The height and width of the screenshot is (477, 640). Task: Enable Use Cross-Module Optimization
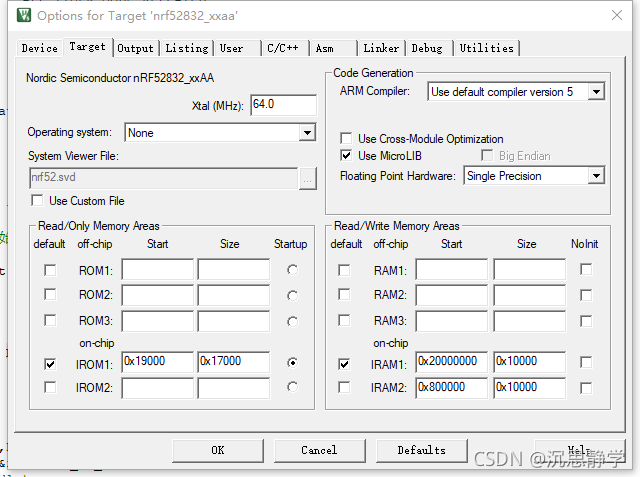[346, 138]
